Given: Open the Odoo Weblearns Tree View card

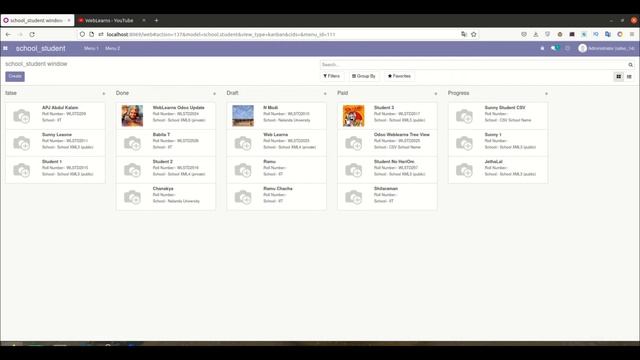Looking at the screenshot, I should tap(387, 143).
